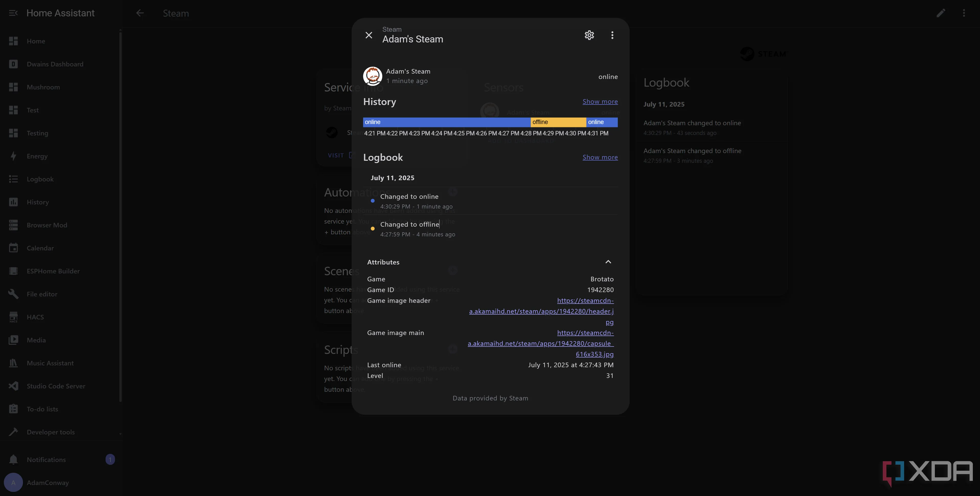The width and height of the screenshot is (980, 496).
Task: Click the Logbook sidebar list icon
Action: (13, 179)
